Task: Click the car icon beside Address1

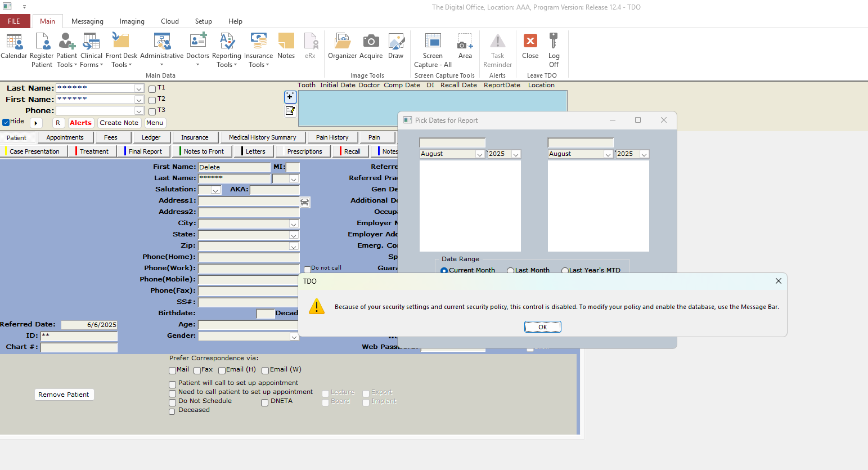Action: point(304,202)
